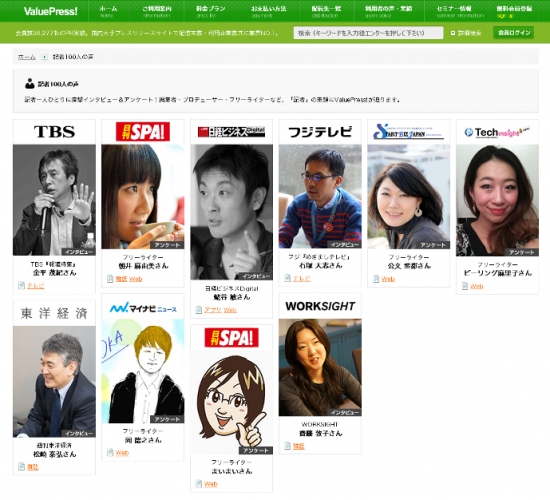Viewport: 550px width, 500px height.
Task: Click the START BIZ JAPAN logo
Action: [408, 132]
